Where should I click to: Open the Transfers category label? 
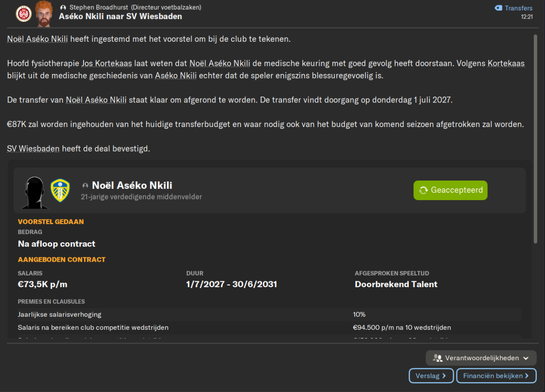[519, 8]
